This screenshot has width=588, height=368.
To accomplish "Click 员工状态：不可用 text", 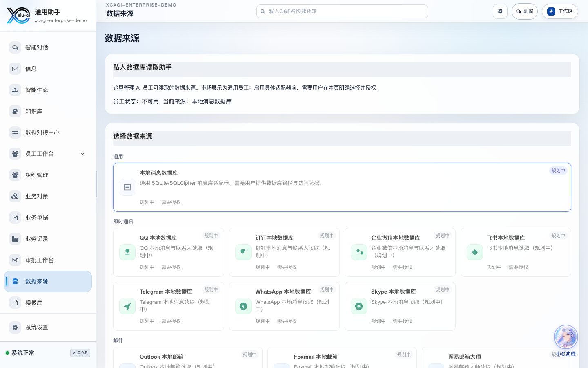I will pyautogui.click(x=136, y=101).
